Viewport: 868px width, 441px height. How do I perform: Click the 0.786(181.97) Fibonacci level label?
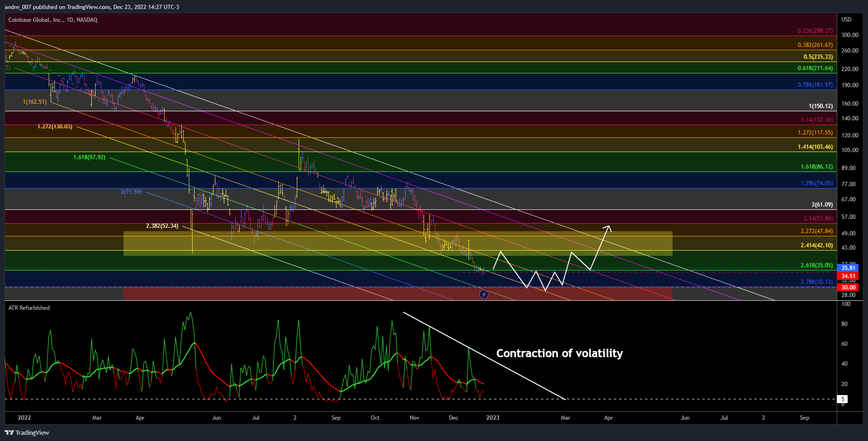point(815,85)
